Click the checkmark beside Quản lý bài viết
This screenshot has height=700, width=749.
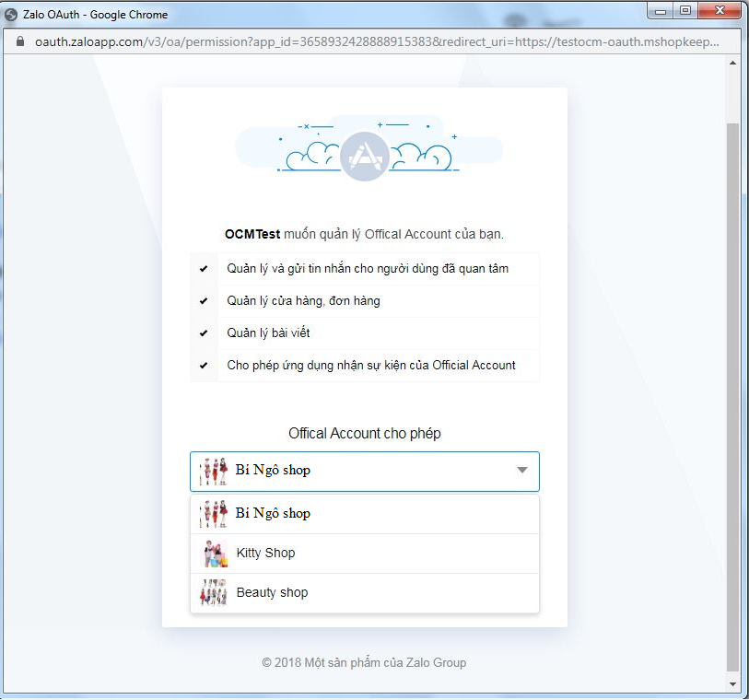[x=204, y=333]
